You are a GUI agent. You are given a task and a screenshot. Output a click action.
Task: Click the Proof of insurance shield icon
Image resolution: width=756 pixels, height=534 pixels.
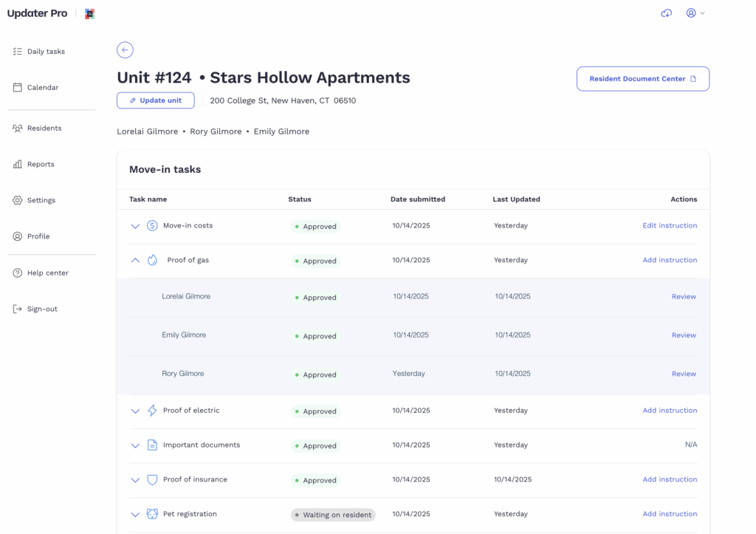click(152, 480)
